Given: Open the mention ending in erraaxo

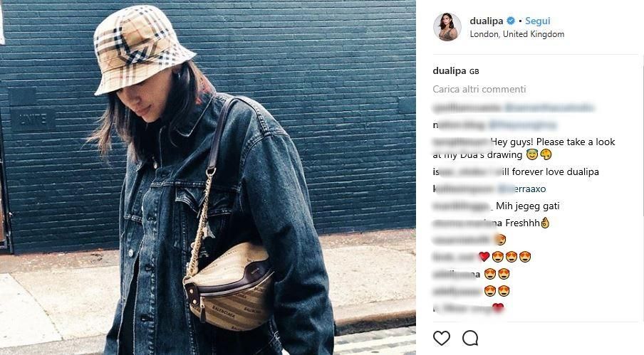Looking at the screenshot, I should [521, 189].
